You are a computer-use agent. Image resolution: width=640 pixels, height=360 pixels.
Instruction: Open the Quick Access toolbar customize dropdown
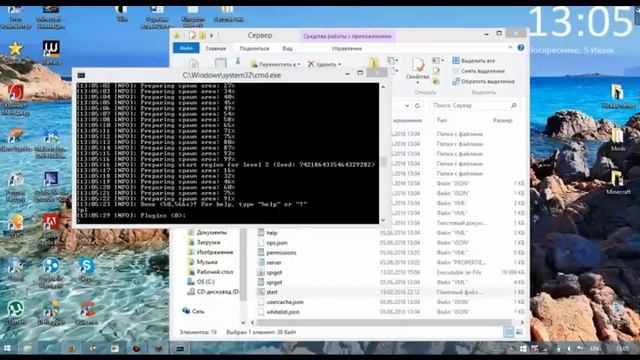coord(211,36)
